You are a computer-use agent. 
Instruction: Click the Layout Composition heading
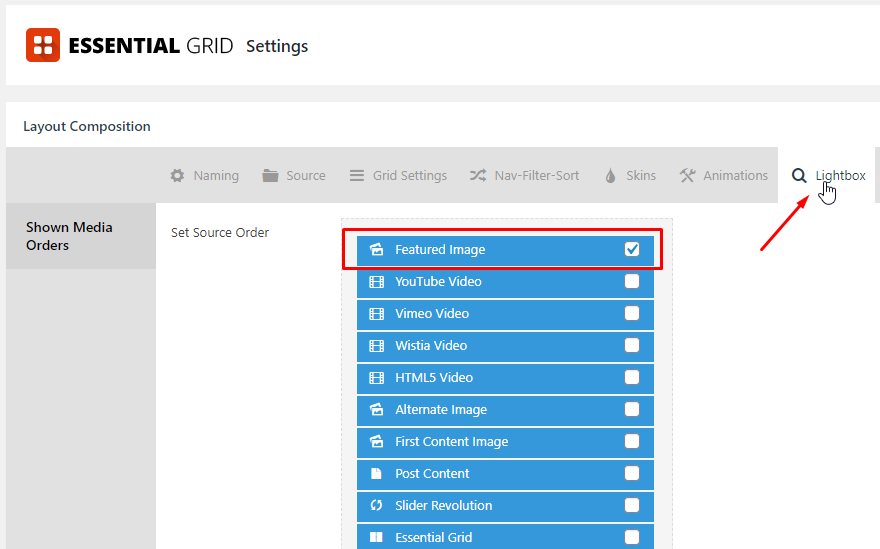point(87,126)
